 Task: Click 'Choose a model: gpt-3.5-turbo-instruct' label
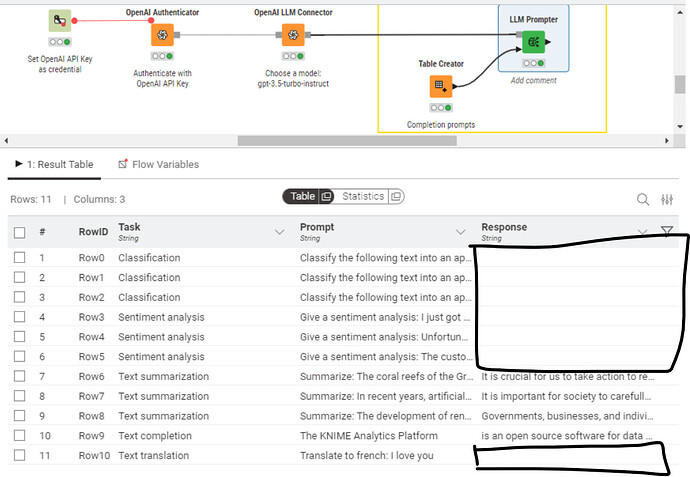pyautogui.click(x=293, y=78)
